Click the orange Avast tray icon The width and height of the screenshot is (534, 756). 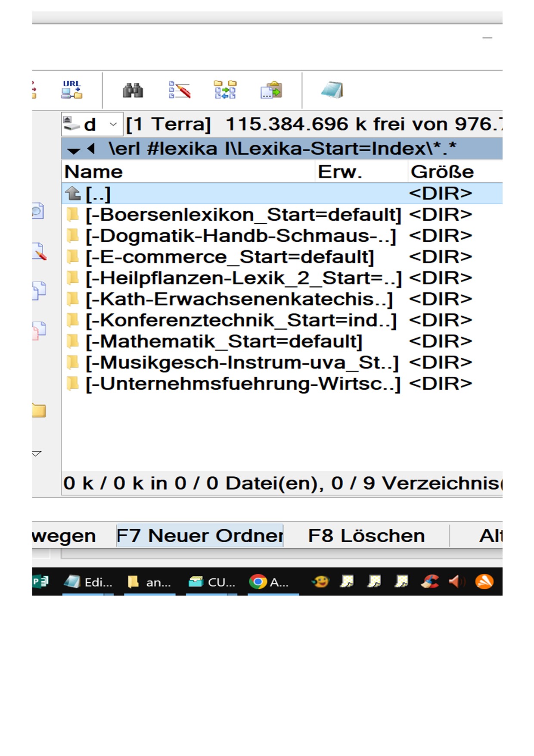[x=484, y=582]
